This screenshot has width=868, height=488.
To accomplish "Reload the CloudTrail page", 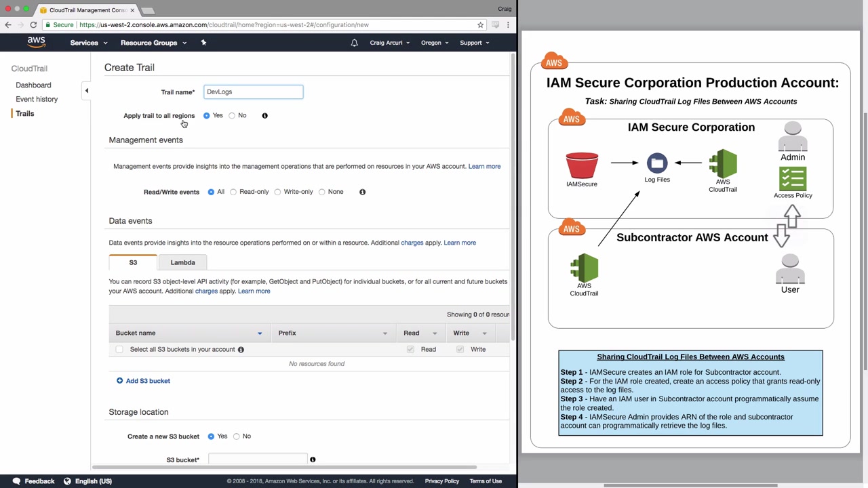I will click(33, 25).
